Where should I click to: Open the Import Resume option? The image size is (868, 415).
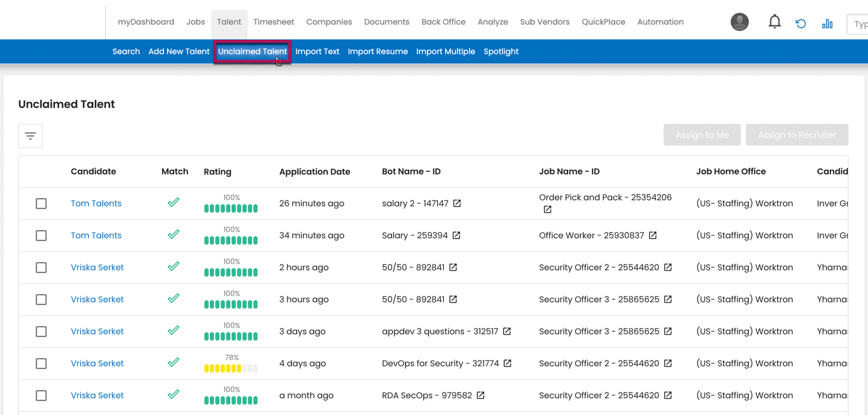tap(378, 51)
